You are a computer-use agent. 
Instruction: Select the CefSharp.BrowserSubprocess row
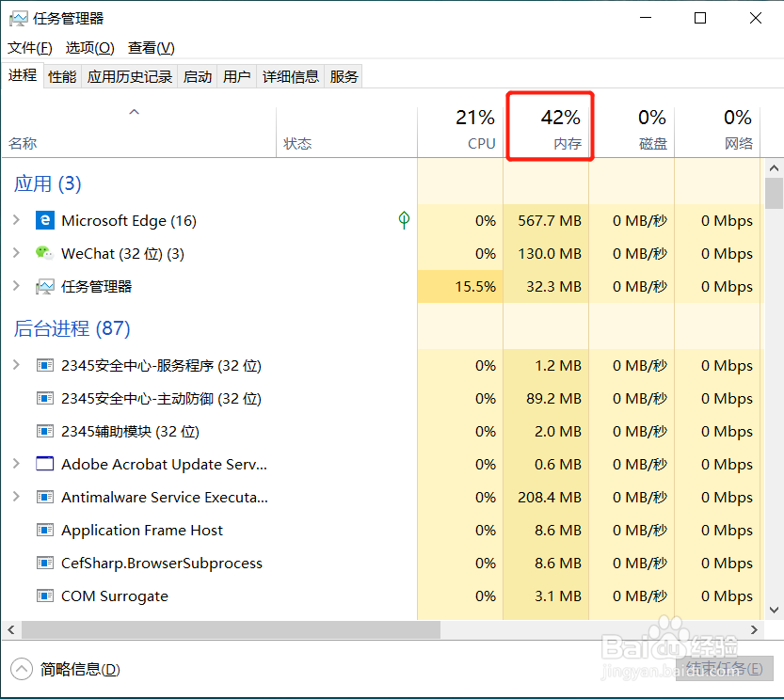383,564
